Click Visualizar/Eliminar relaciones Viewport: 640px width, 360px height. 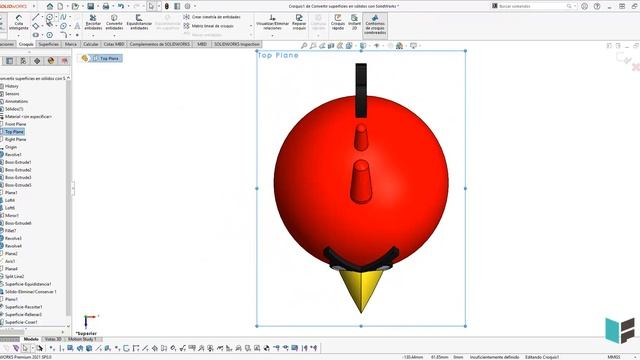coord(272,22)
